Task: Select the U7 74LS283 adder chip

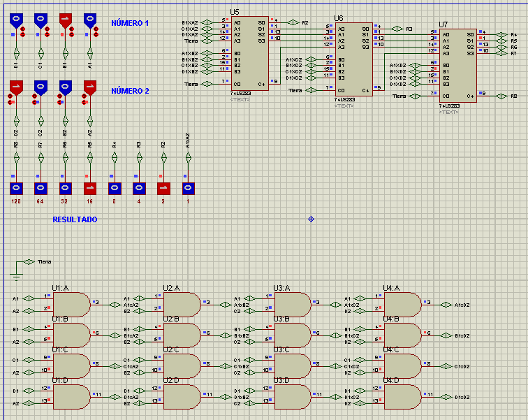Action: click(458, 66)
